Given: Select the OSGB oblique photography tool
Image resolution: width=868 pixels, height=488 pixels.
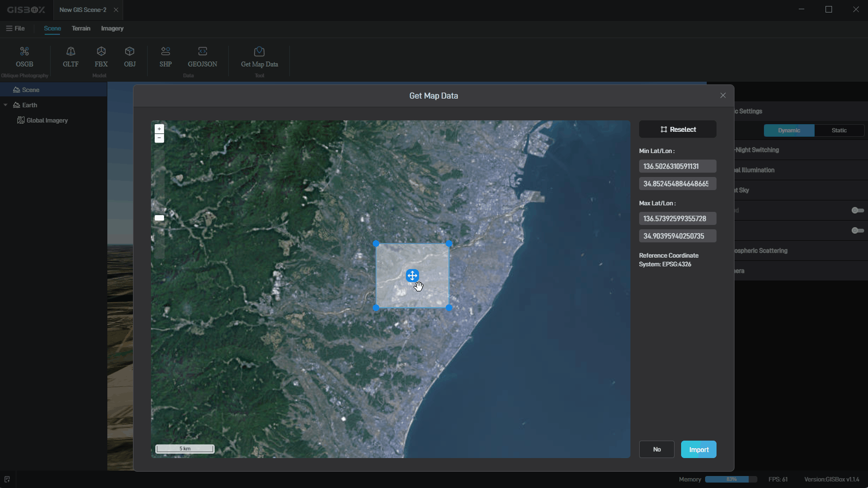Looking at the screenshot, I should point(25,57).
